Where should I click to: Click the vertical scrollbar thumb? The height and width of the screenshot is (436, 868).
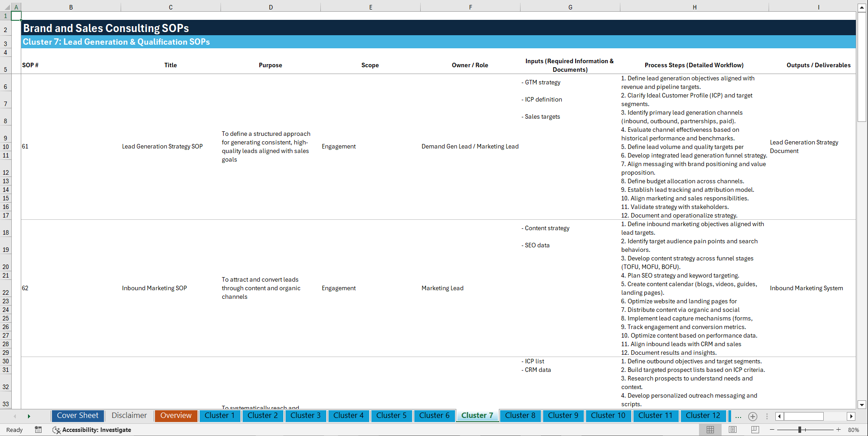tap(862, 67)
